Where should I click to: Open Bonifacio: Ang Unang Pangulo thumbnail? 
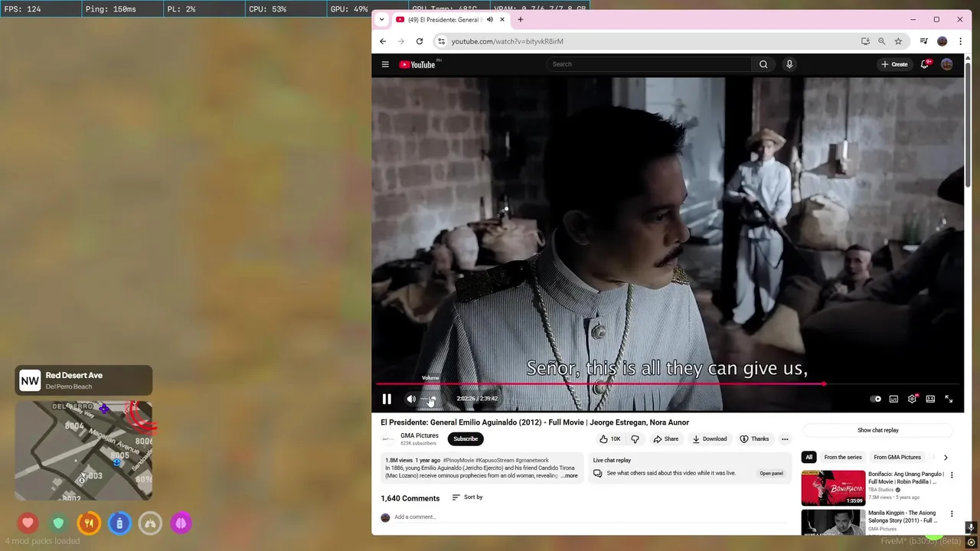tap(833, 487)
